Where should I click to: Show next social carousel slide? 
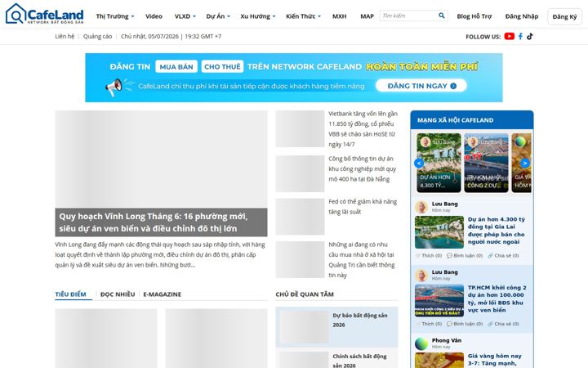(x=524, y=164)
